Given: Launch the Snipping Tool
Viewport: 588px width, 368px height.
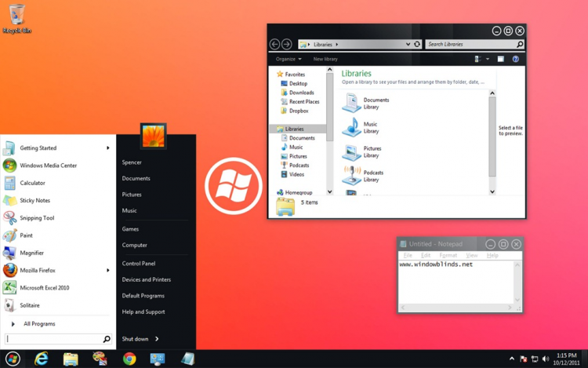Looking at the screenshot, I should [x=37, y=218].
